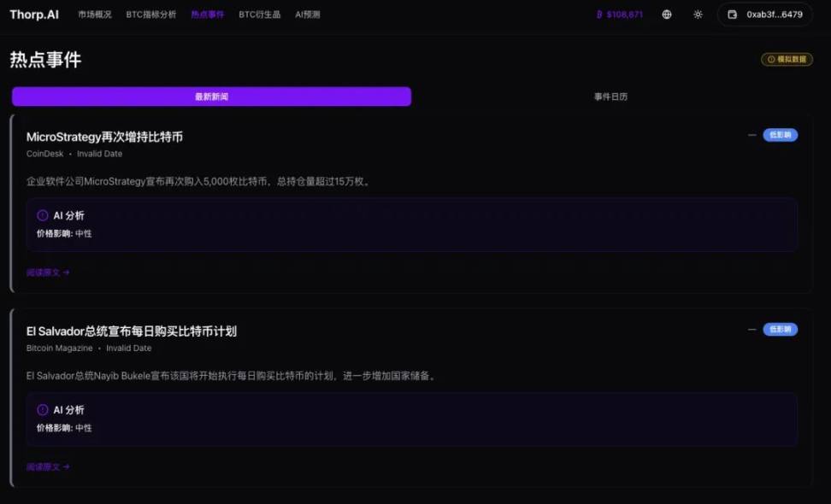The image size is (831, 504).
Task: Click the AI 分析 icon in MicroStrategy card
Action: [x=43, y=215]
